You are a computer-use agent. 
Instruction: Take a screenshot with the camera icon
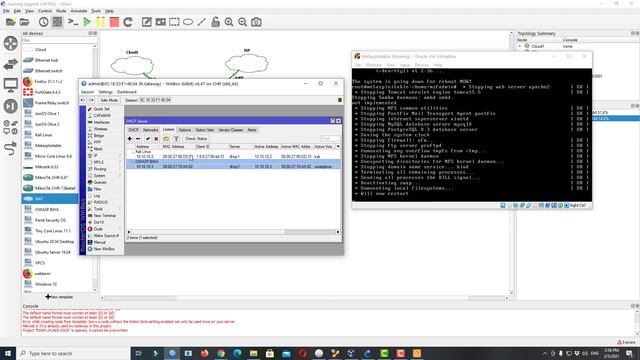tap(256, 22)
